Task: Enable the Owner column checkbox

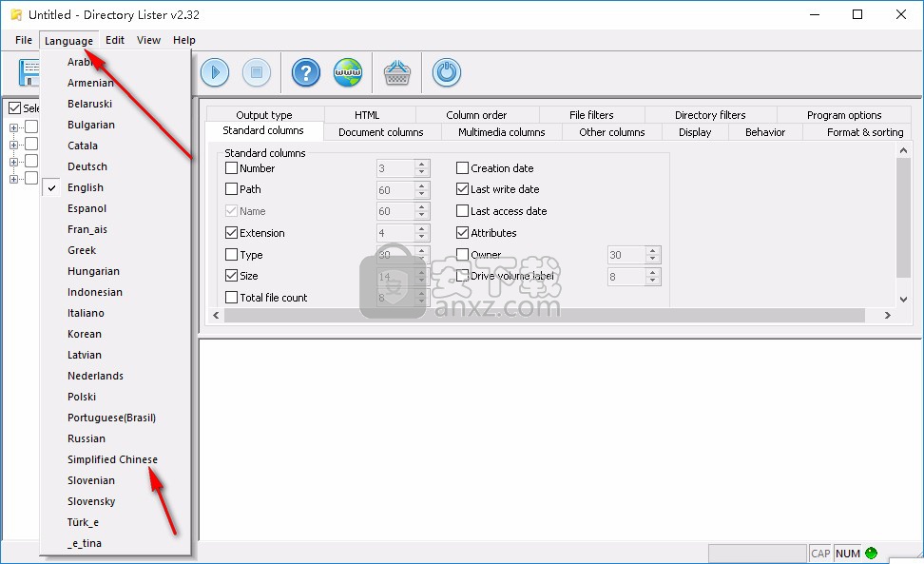Action: [x=463, y=255]
